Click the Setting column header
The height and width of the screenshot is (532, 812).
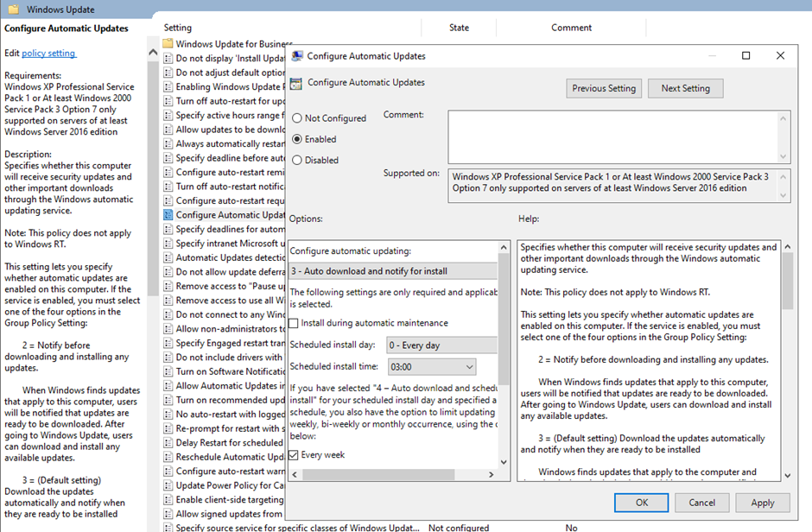(x=178, y=28)
